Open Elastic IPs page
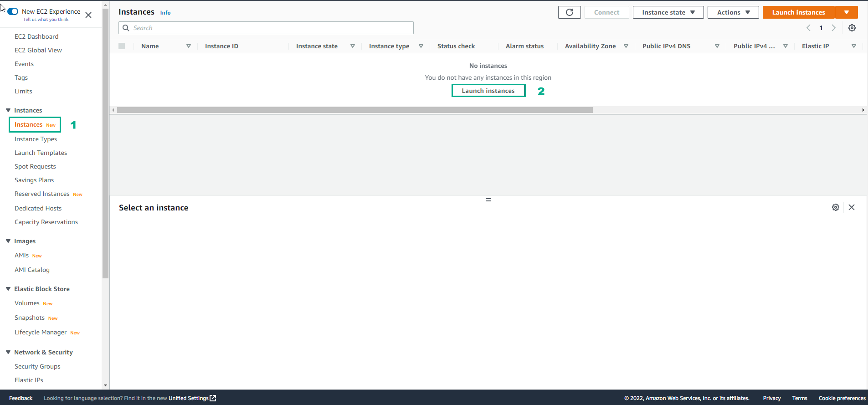This screenshot has width=868, height=405. pos(29,380)
